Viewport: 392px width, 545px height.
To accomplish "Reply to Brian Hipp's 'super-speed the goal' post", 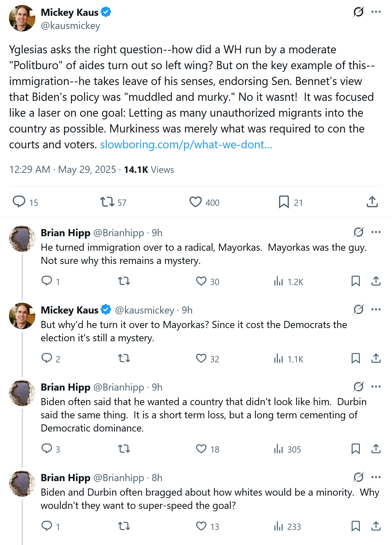I will [x=47, y=526].
